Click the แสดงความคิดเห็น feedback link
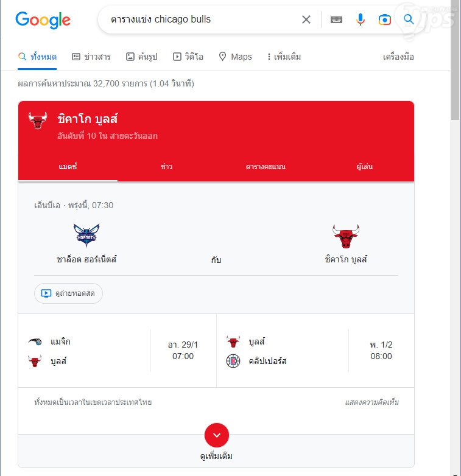Image resolution: width=461 pixels, height=476 pixels. 371,402
